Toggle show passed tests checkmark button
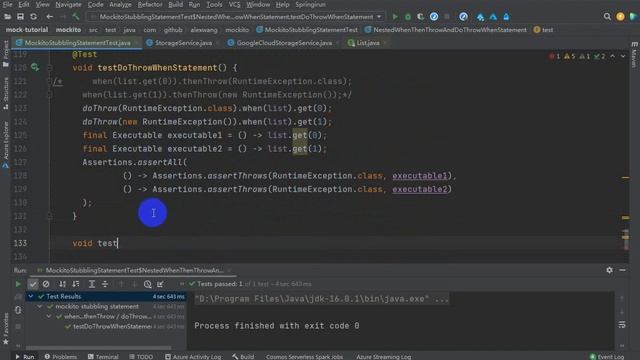Viewport: 640px width, 360px height. 33,284
